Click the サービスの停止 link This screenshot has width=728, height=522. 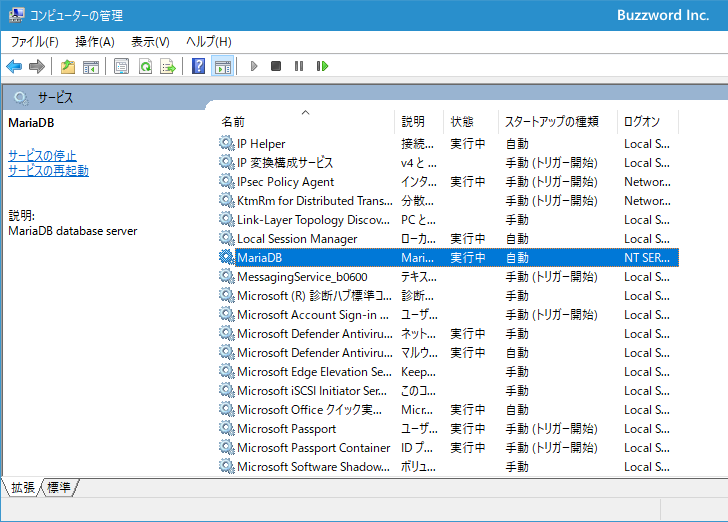(x=42, y=155)
